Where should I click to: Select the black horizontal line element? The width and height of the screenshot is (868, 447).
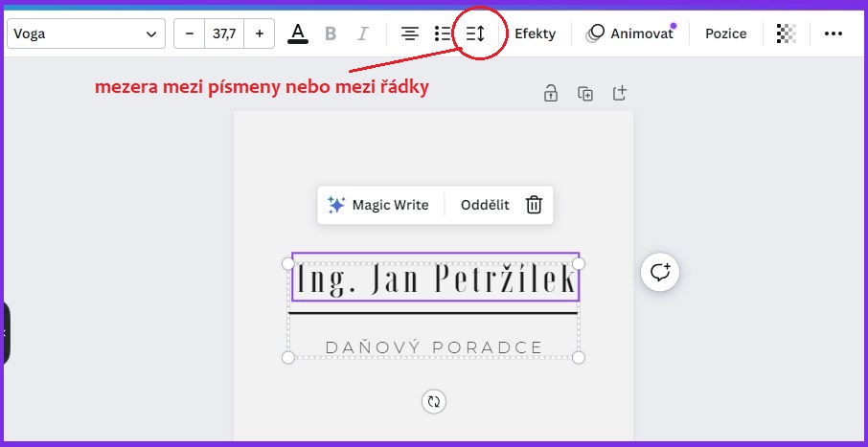tap(433, 313)
